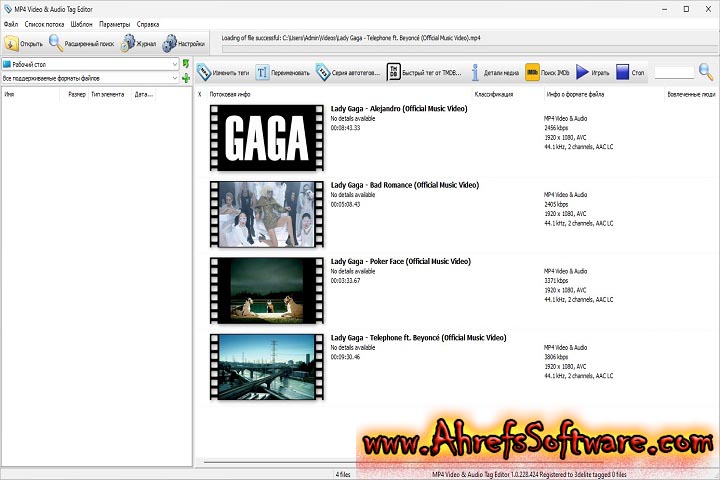
Task: Click the search text field in toolbar
Action: pyautogui.click(x=673, y=72)
